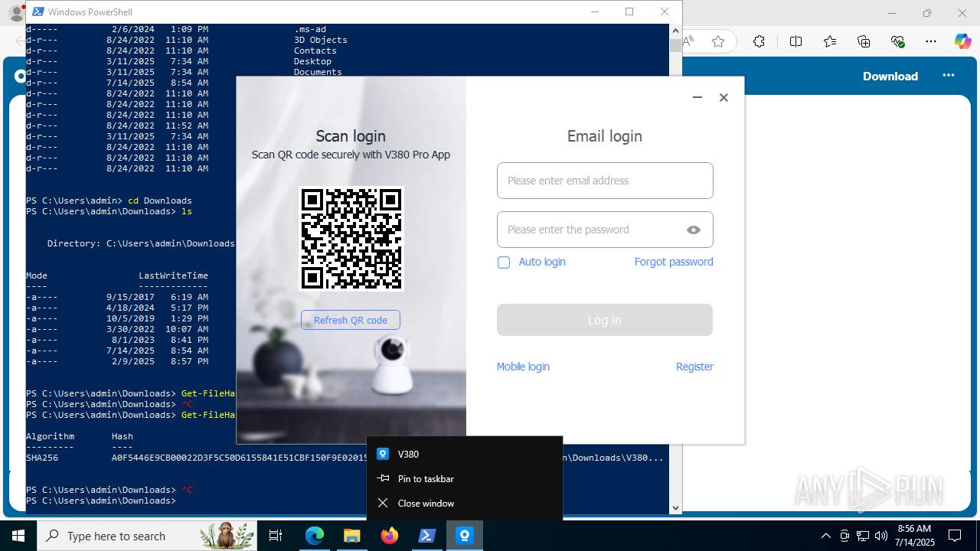Focus the password input field
The height and width of the screenshot is (551, 980).
click(x=605, y=230)
